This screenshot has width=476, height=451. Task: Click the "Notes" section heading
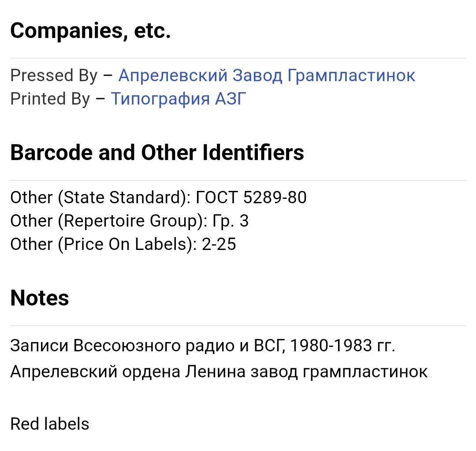click(40, 298)
